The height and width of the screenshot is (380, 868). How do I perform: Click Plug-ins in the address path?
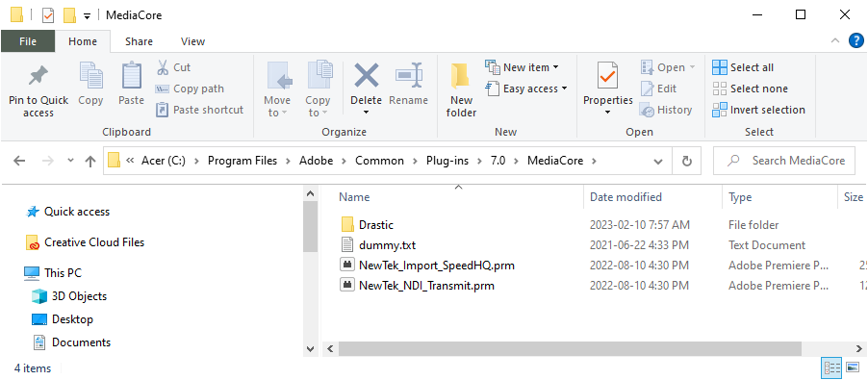(447, 161)
